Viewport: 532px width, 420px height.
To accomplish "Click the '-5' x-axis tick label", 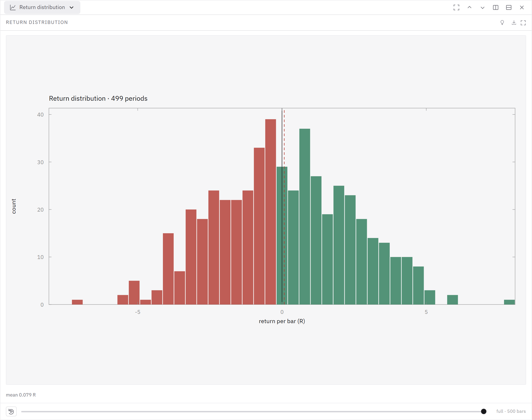I will [138, 312].
